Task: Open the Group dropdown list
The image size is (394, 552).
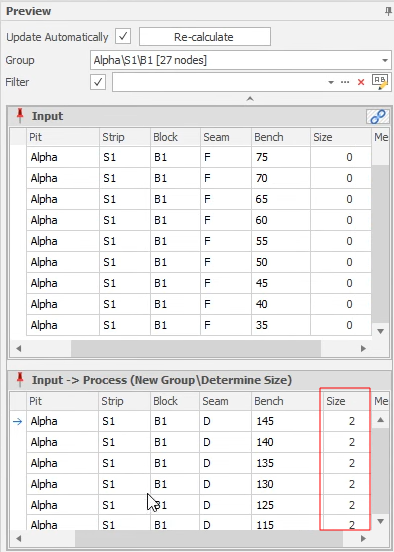Action: 385,60
